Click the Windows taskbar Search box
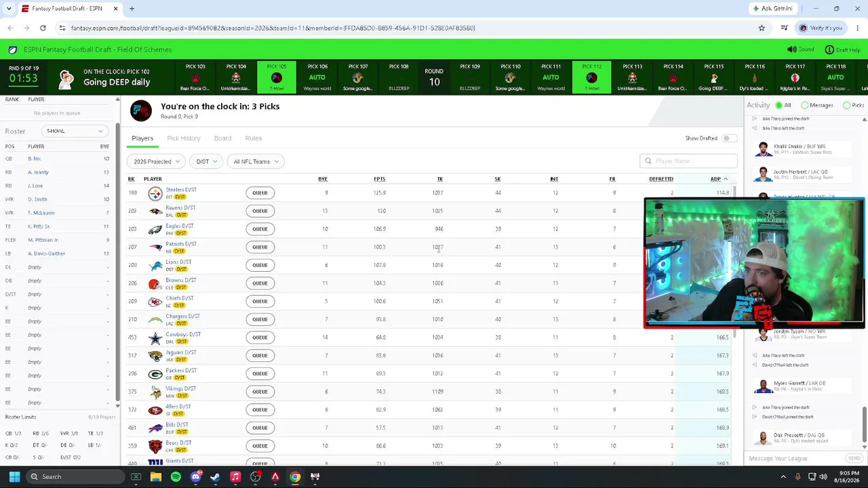The height and width of the screenshot is (488, 868). point(75,476)
